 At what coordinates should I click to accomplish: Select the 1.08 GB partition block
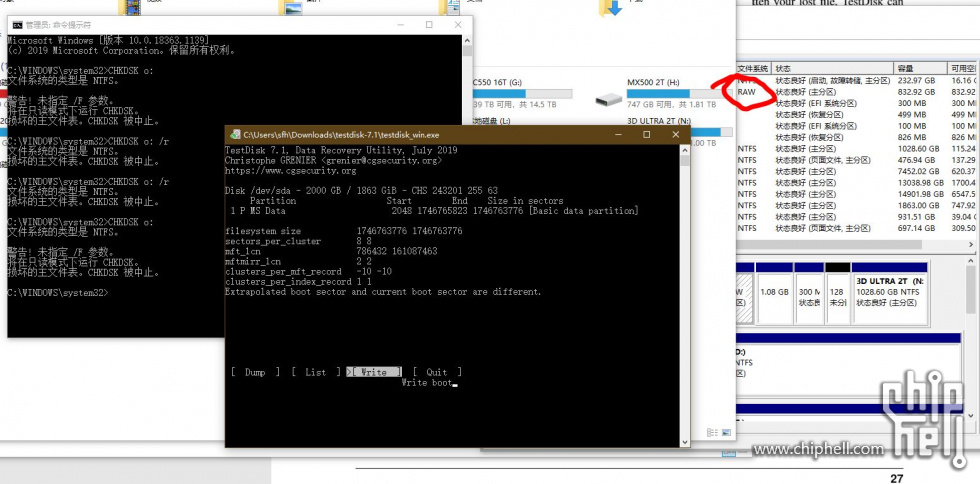774,293
